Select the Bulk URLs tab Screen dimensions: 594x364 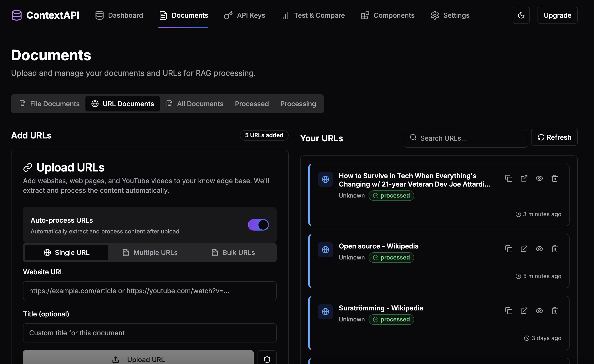pos(233,253)
